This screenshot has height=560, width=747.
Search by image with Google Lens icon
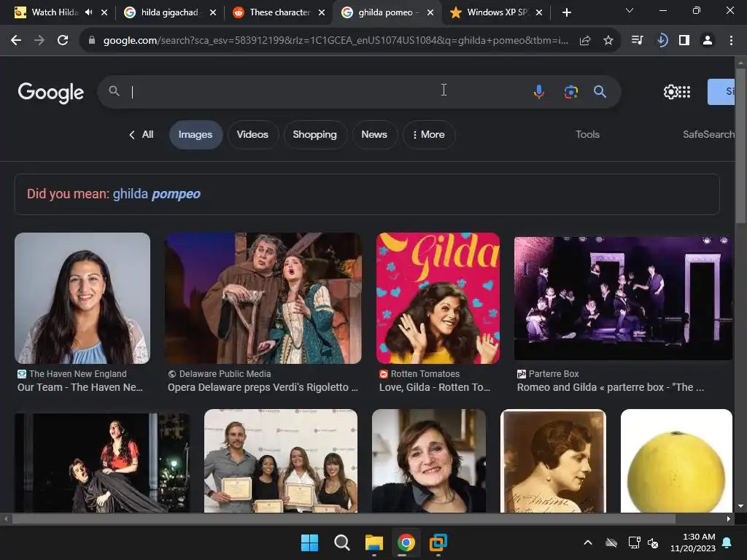pyautogui.click(x=570, y=91)
